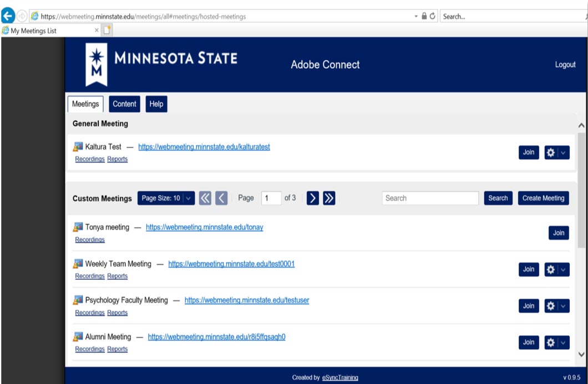Image resolution: width=588 pixels, height=384 pixels.
Task: Switch to the Content tab
Action: pyautogui.click(x=124, y=104)
